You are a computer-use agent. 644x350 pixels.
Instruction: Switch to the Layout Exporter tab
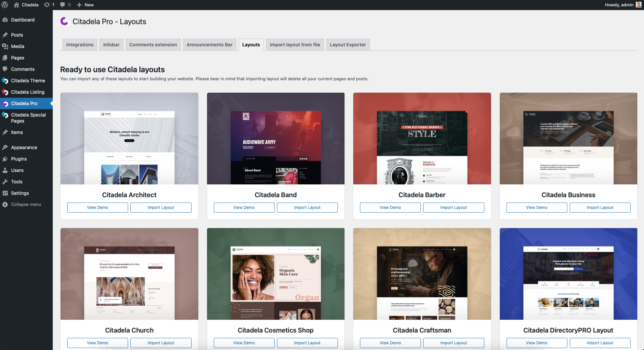click(348, 45)
